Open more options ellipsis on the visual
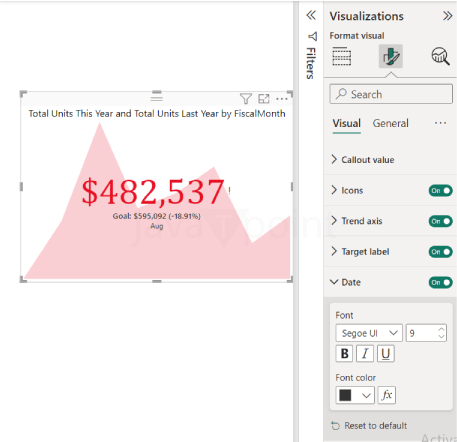This screenshot has height=442, width=457. tap(282, 99)
